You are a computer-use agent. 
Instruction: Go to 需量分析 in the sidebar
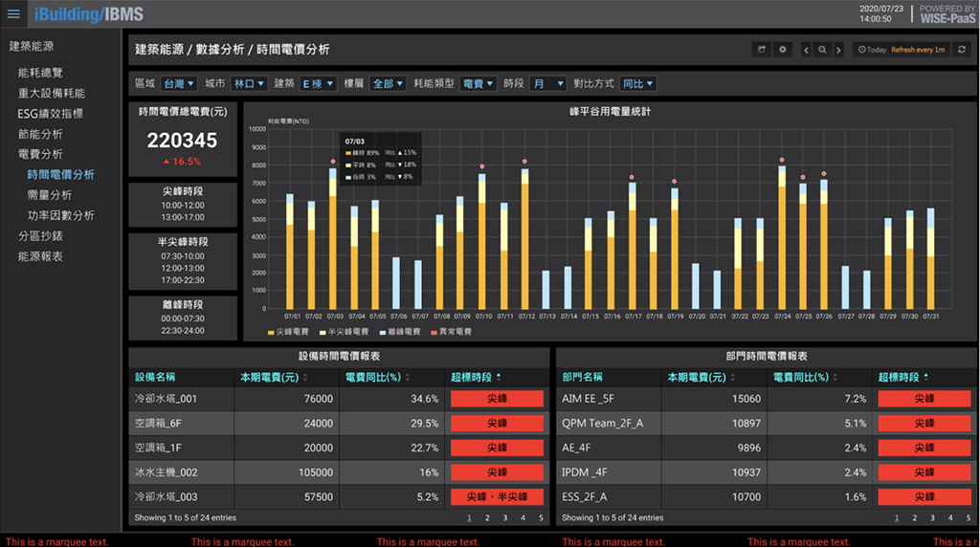50,195
